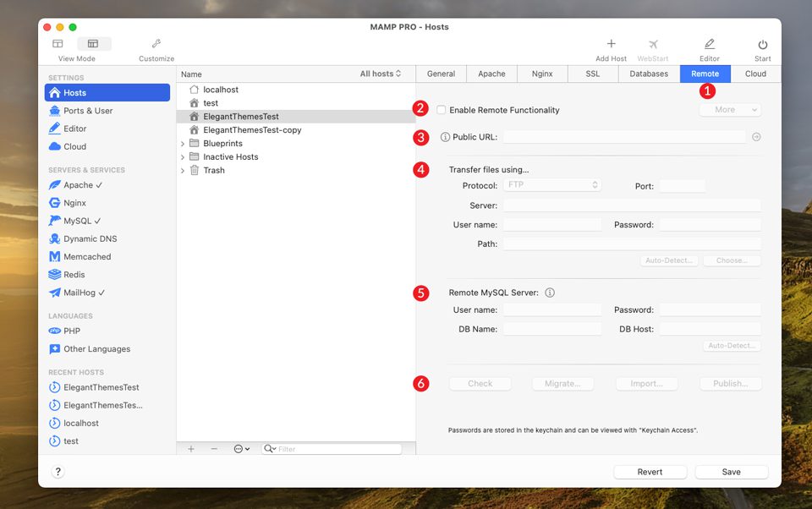Switch to the SSL tab

click(592, 74)
